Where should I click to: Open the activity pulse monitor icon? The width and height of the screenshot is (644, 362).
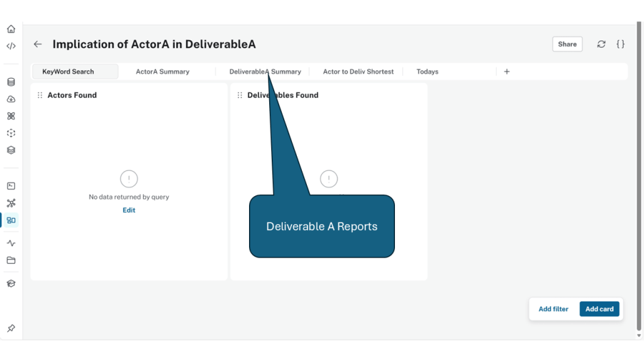(x=11, y=243)
